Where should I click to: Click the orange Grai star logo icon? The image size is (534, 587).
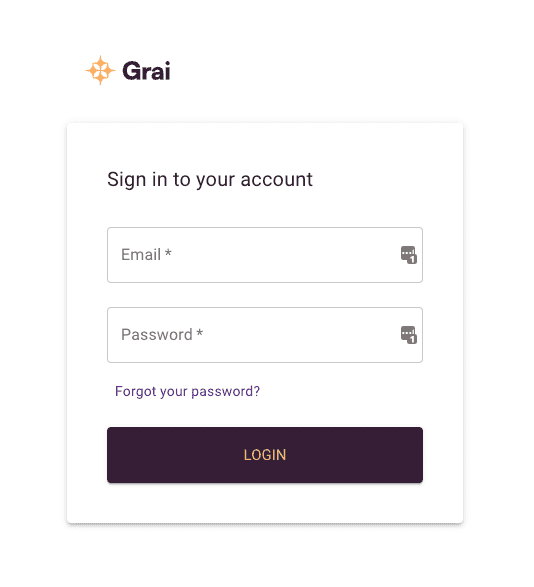[100, 70]
